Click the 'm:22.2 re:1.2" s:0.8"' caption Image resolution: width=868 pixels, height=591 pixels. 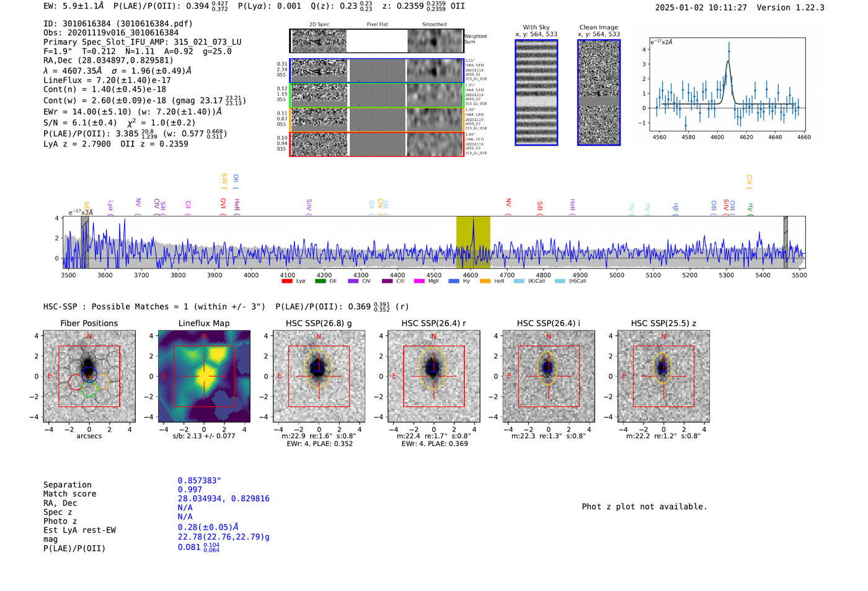tap(663, 436)
